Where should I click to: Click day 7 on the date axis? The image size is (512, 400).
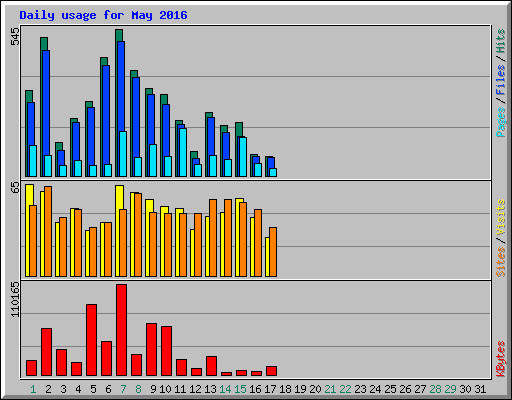123,389
